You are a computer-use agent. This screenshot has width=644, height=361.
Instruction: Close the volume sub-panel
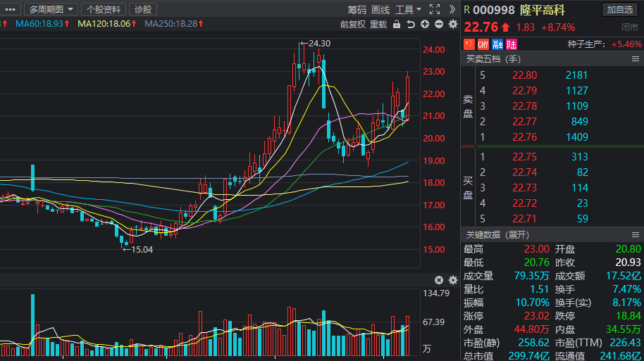pyautogui.click(x=439, y=280)
